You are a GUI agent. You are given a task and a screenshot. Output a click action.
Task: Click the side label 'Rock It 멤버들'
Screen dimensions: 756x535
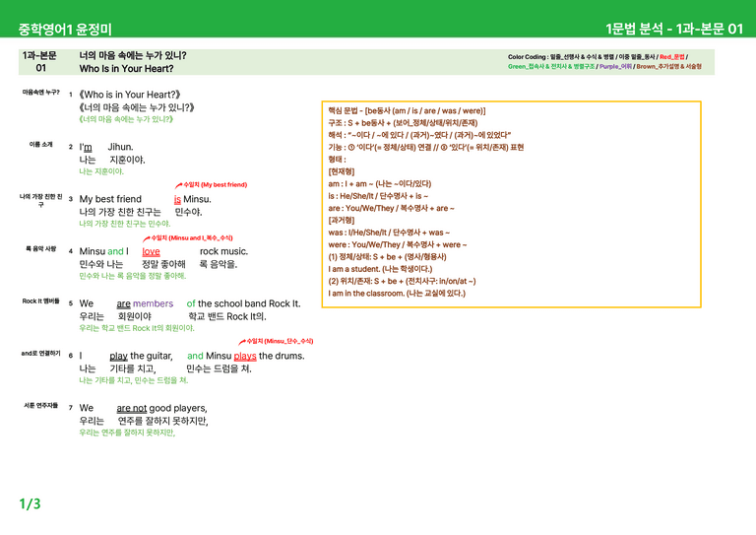[40, 301]
